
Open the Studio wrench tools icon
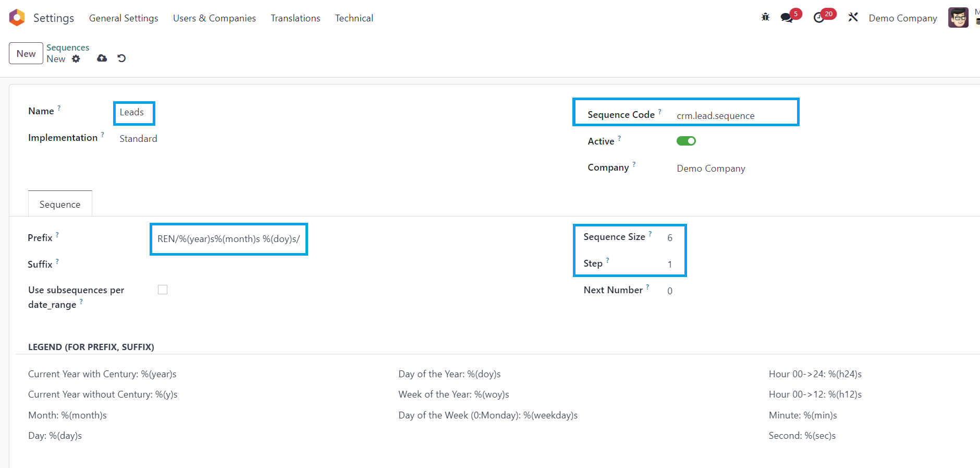[853, 17]
